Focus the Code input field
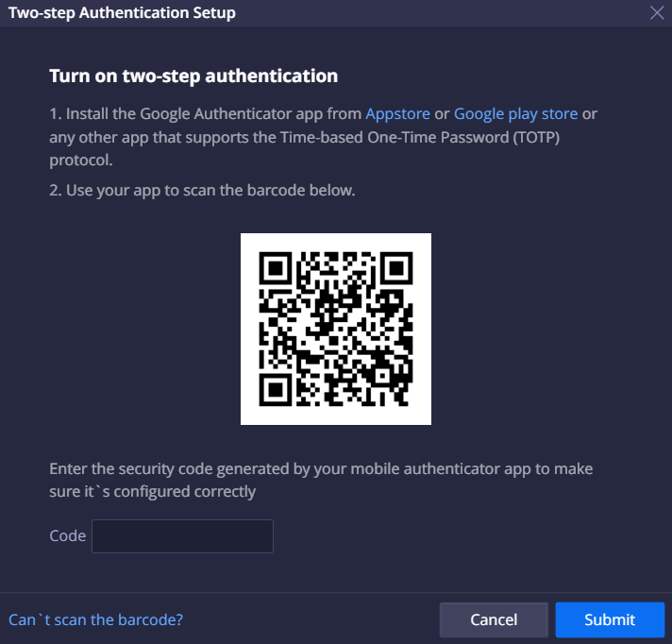The image size is (672, 644). tap(182, 535)
